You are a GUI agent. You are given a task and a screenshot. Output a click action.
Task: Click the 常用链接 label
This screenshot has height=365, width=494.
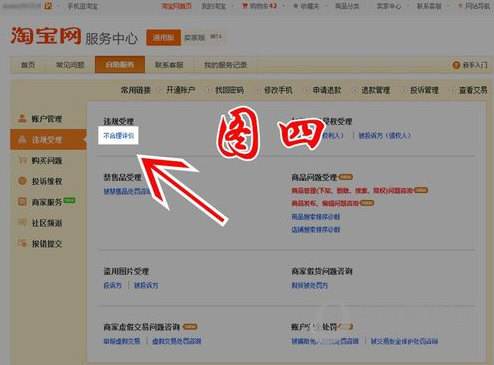coord(136,90)
